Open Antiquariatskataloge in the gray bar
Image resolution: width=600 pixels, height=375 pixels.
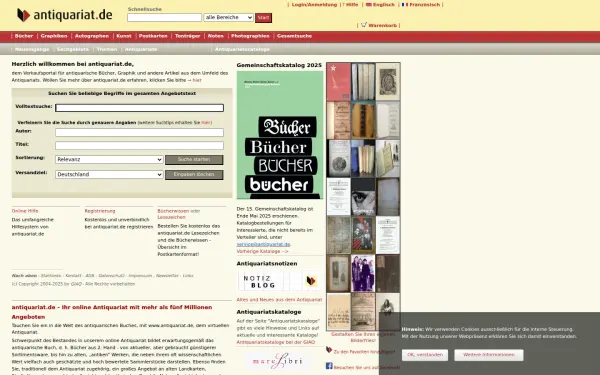(x=242, y=49)
